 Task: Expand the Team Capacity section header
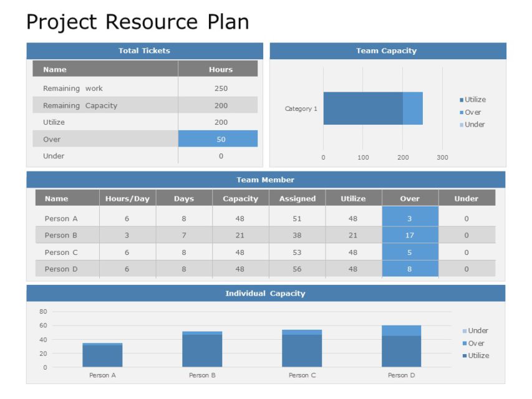[x=386, y=50]
